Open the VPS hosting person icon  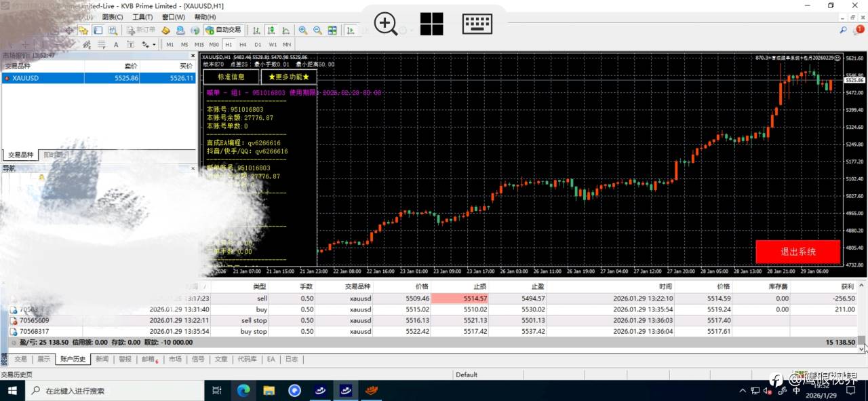180,30
